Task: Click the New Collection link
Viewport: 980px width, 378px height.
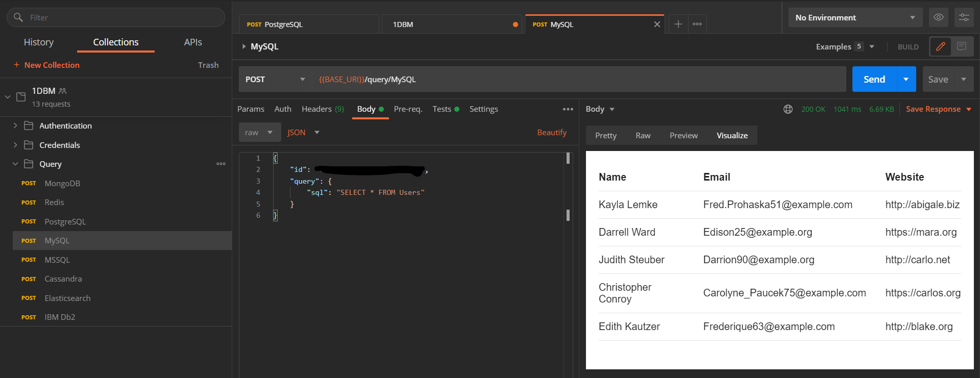Action: (52, 65)
